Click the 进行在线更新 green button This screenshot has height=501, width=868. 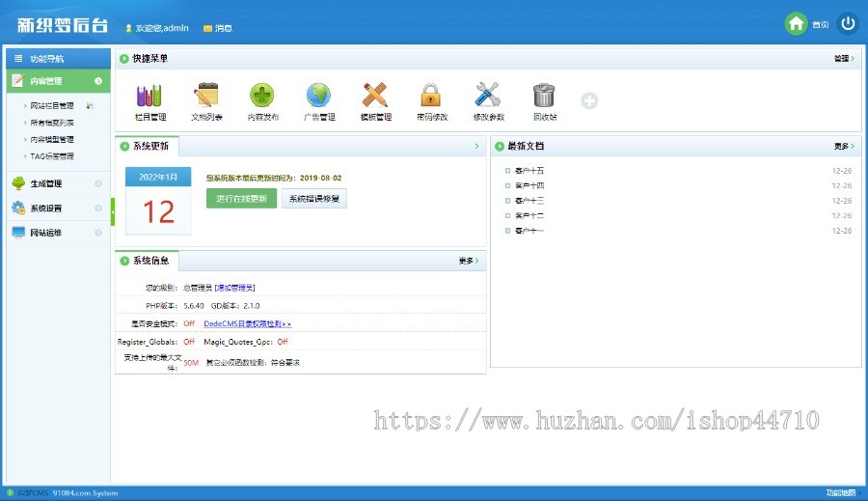pyautogui.click(x=241, y=199)
